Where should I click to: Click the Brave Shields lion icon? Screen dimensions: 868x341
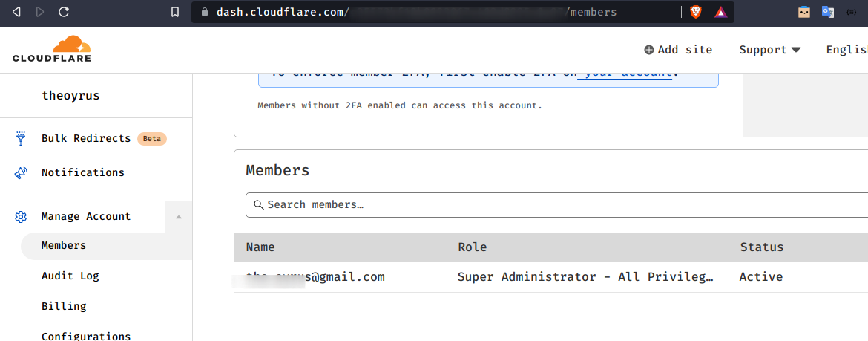tap(695, 12)
